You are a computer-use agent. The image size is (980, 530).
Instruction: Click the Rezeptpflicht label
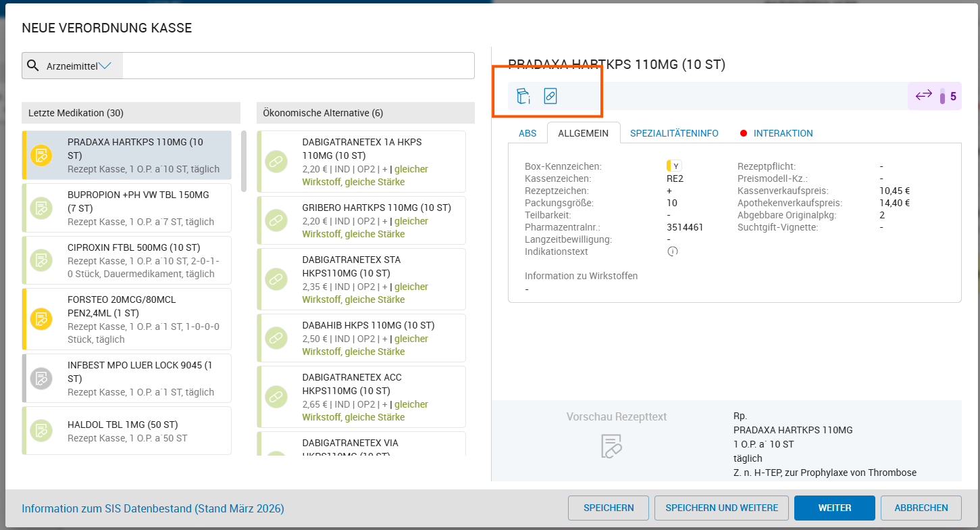[x=767, y=166]
